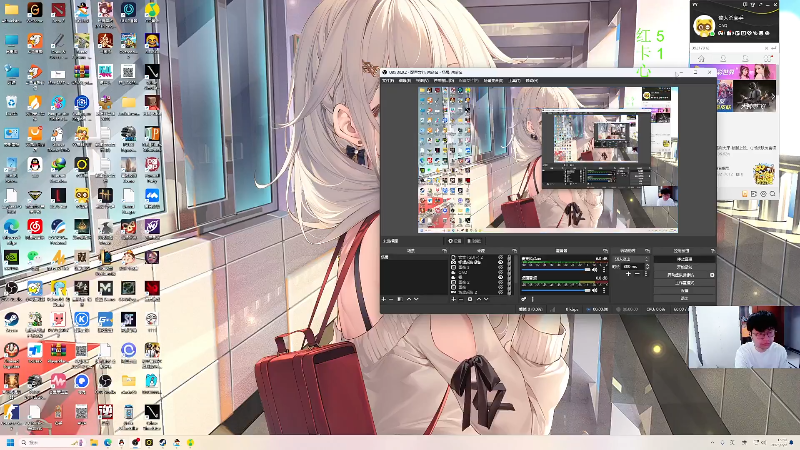Open the Dota 2 desktop shortcut
Image resolution: width=800 pixels, height=450 pixels.
(x=58, y=10)
